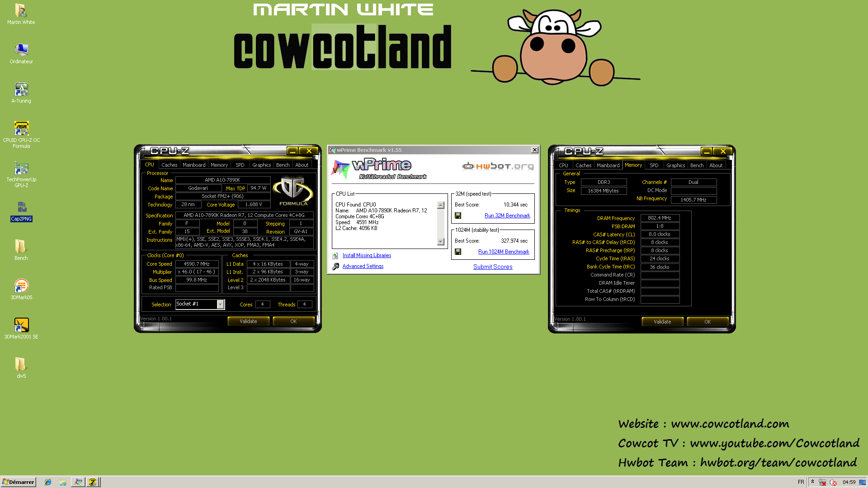Click the save icon for 32M score
This screenshot has height=488, width=868.
pyautogui.click(x=458, y=216)
